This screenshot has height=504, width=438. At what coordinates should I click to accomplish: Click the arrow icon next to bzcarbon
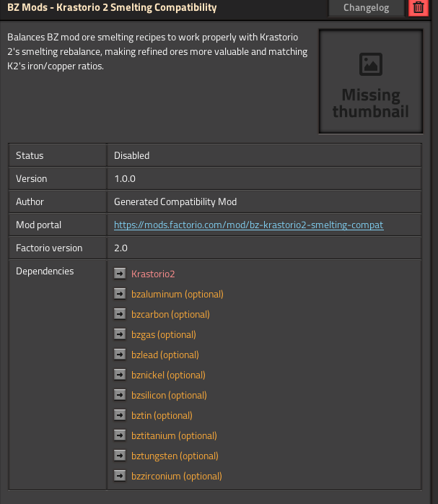(x=120, y=314)
